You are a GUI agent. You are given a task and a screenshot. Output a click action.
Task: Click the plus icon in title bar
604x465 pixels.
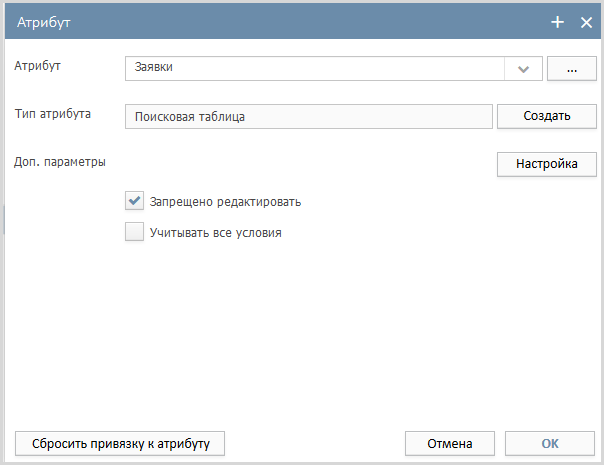557,22
